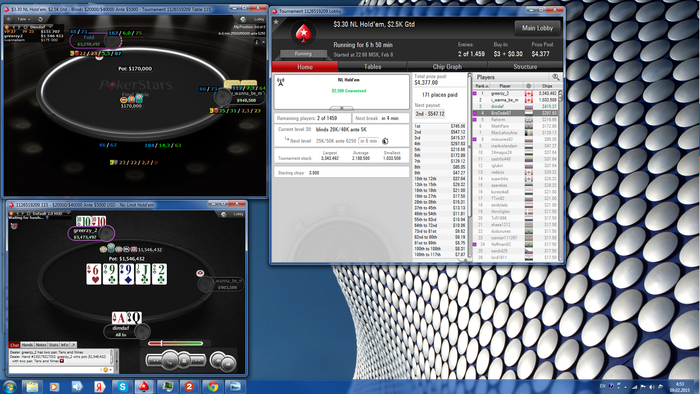Open the Structure tab
700x394 pixels.
pyautogui.click(x=525, y=67)
